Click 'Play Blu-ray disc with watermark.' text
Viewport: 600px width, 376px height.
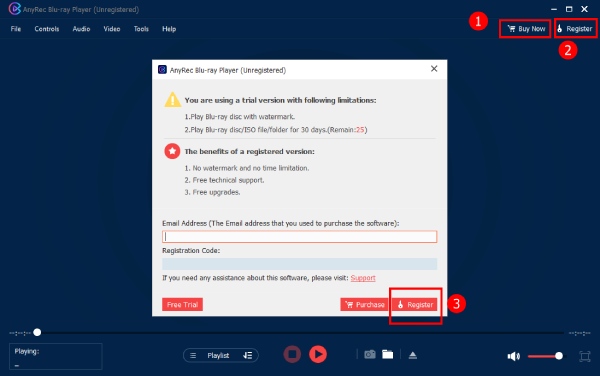[243, 117]
